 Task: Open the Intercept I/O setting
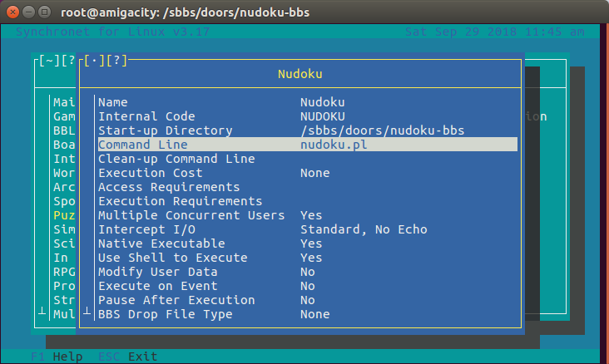(308, 229)
